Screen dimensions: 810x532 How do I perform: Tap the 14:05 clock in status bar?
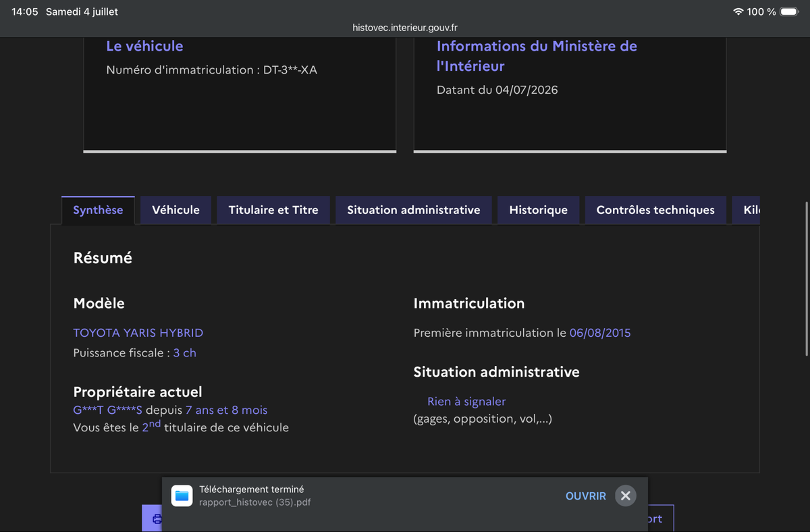coord(25,11)
